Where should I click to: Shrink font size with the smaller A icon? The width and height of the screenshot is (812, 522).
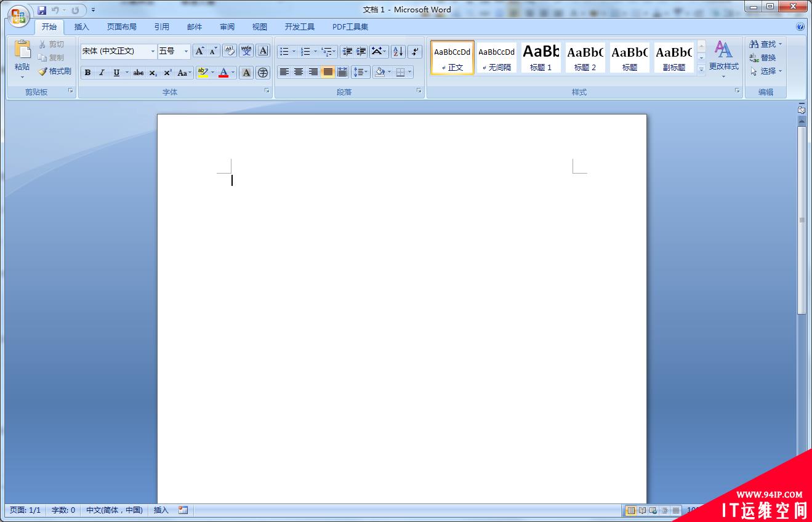pos(213,51)
